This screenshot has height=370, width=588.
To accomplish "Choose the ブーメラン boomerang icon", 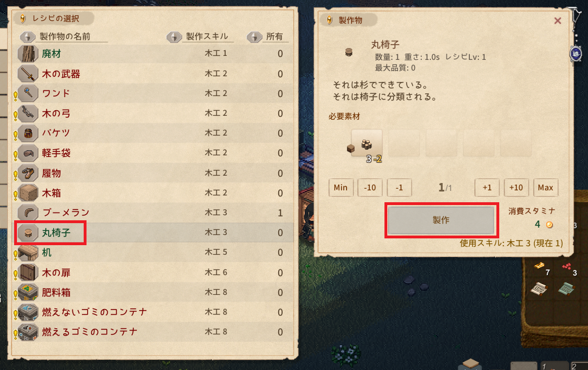I will click(28, 213).
